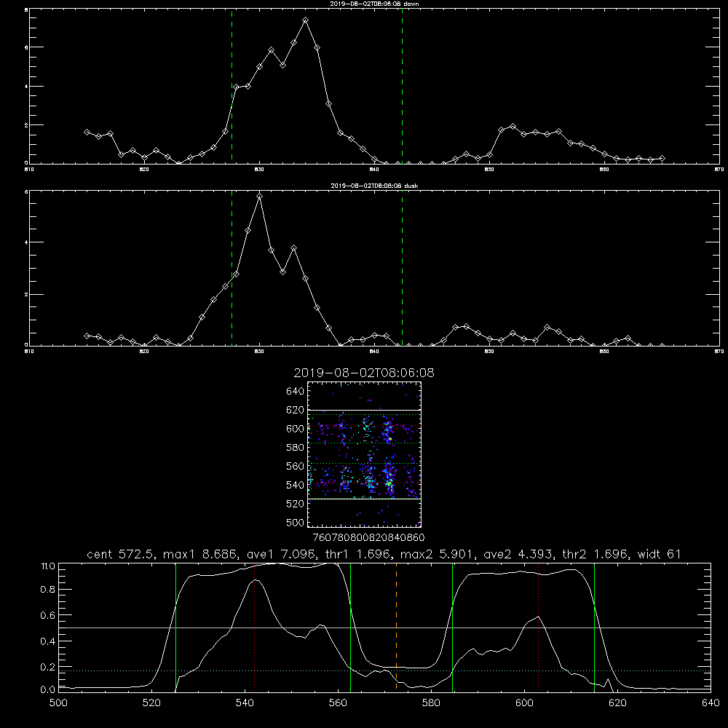Screen dimensions: 728x728
Task: Click the timestamp title above the color image
Action: click(x=364, y=373)
